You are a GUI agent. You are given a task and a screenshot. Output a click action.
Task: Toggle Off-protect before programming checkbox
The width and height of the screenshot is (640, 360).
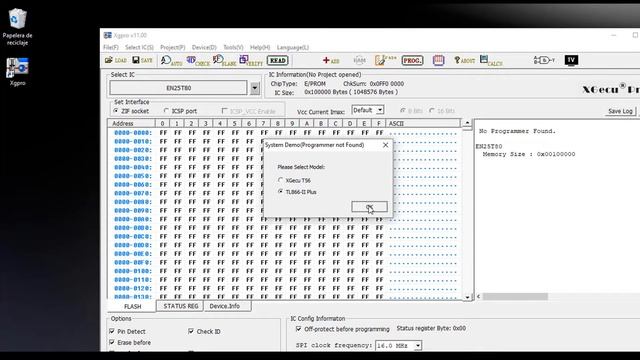click(x=342, y=329)
